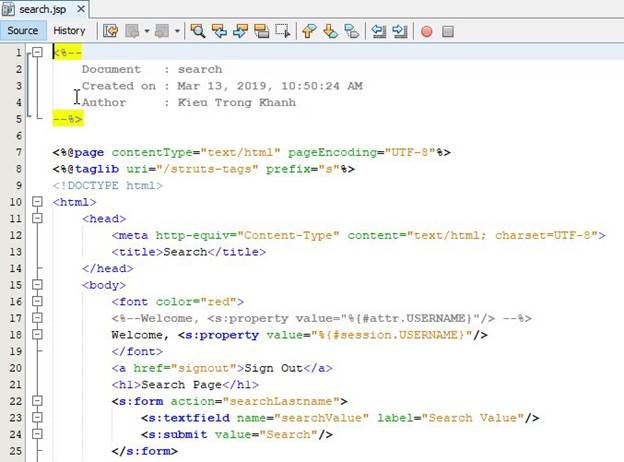624x462 pixels.
Task: Switch to the Source view tab
Action: (23, 31)
